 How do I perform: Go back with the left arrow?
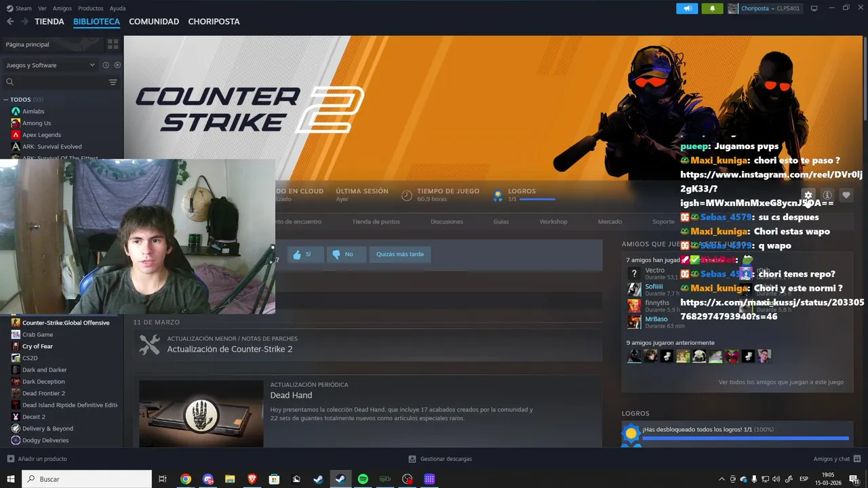click(x=10, y=22)
